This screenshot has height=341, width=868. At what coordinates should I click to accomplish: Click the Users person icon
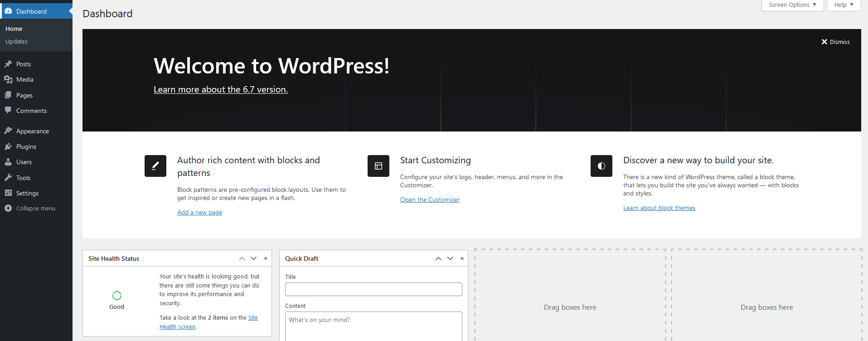click(8, 162)
